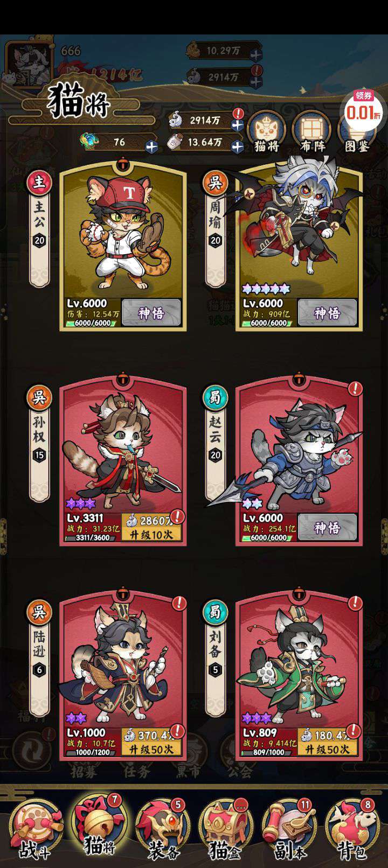This screenshot has height=868, width=388.
Task: Click 升级10次 for 孙权
Action: coord(151,534)
